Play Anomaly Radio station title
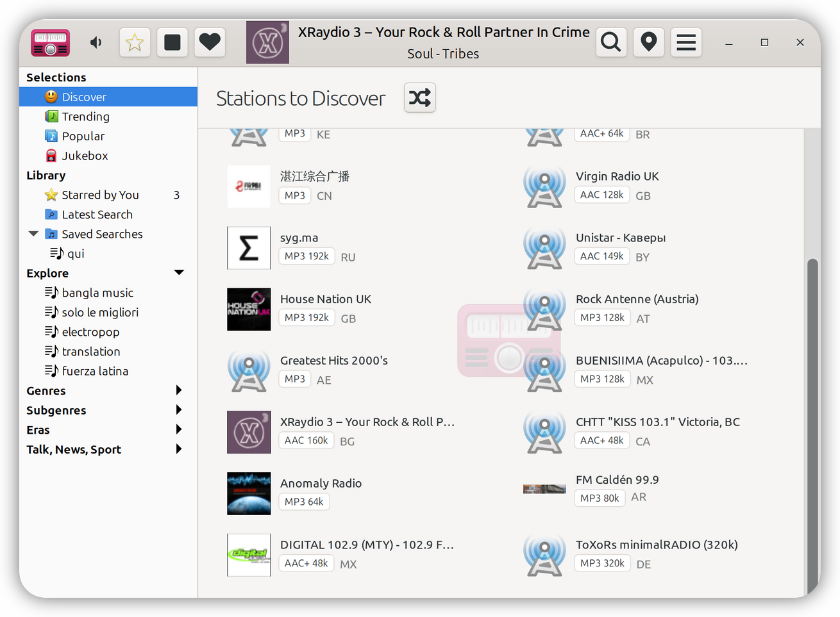This screenshot has width=840, height=617. (321, 484)
